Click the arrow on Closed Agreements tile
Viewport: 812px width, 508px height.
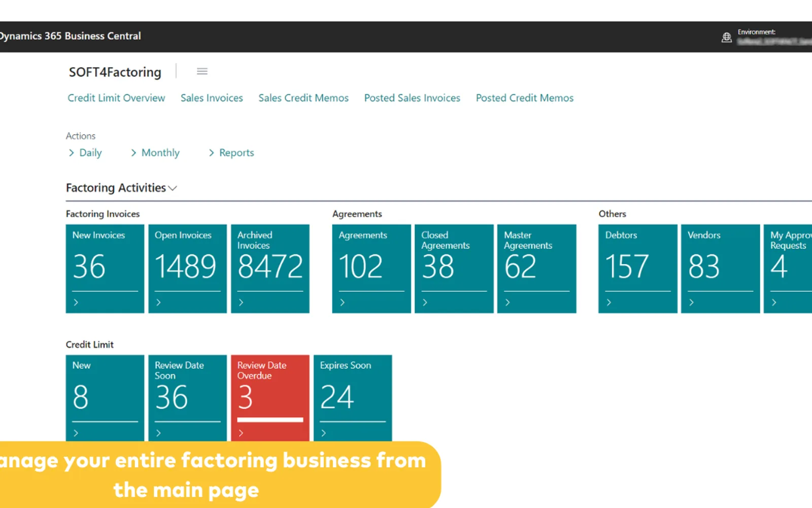pyautogui.click(x=425, y=302)
